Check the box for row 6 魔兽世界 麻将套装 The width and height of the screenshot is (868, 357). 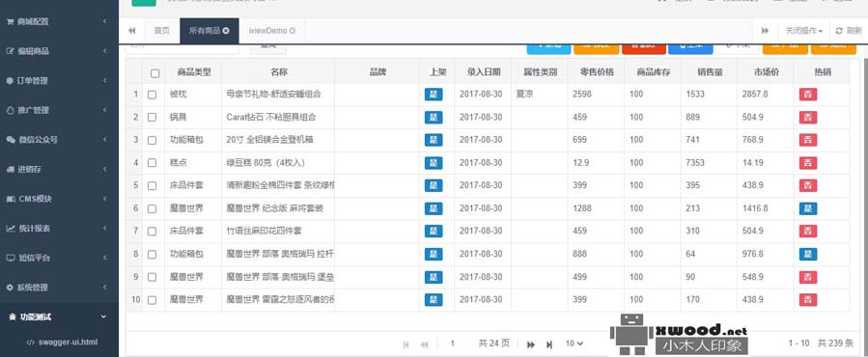[x=152, y=208]
